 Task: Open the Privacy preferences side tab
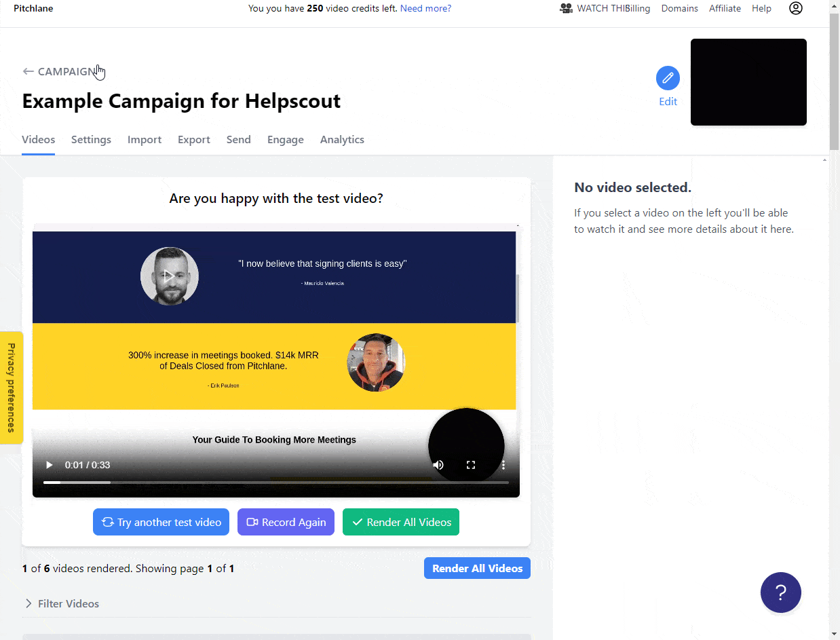point(12,388)
